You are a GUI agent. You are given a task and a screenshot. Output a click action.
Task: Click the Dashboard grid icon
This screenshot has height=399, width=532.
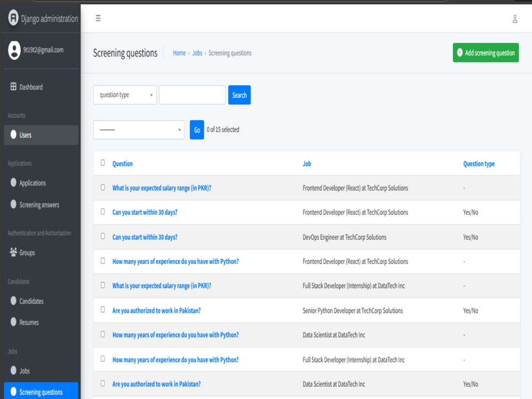[13, 87]
